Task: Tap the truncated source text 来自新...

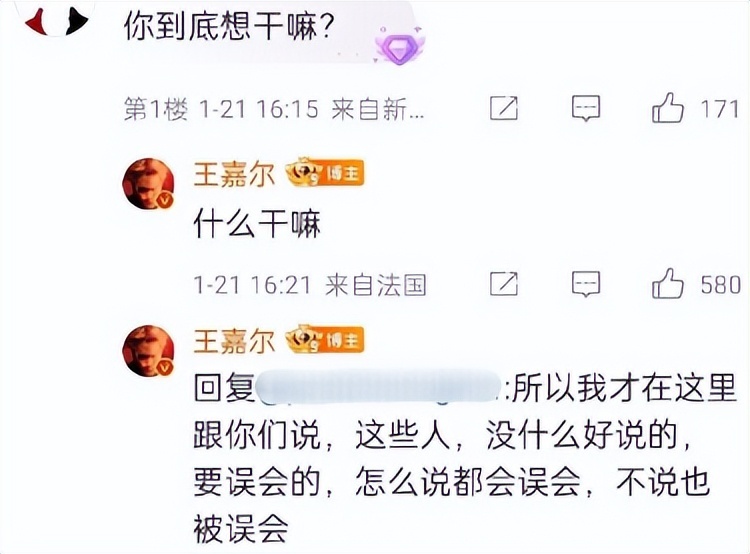Action: point(377,110)
